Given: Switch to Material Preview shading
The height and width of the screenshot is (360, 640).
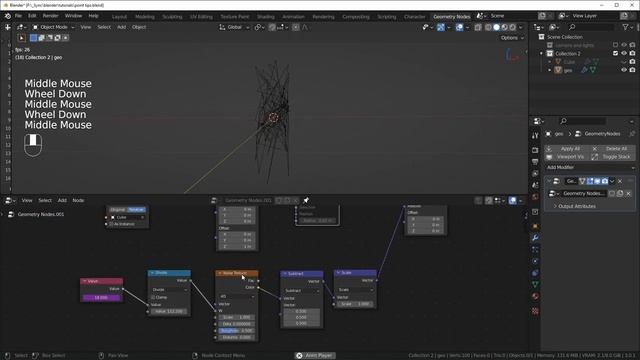Looking at the screenshot, I should [x=504, y=27].
